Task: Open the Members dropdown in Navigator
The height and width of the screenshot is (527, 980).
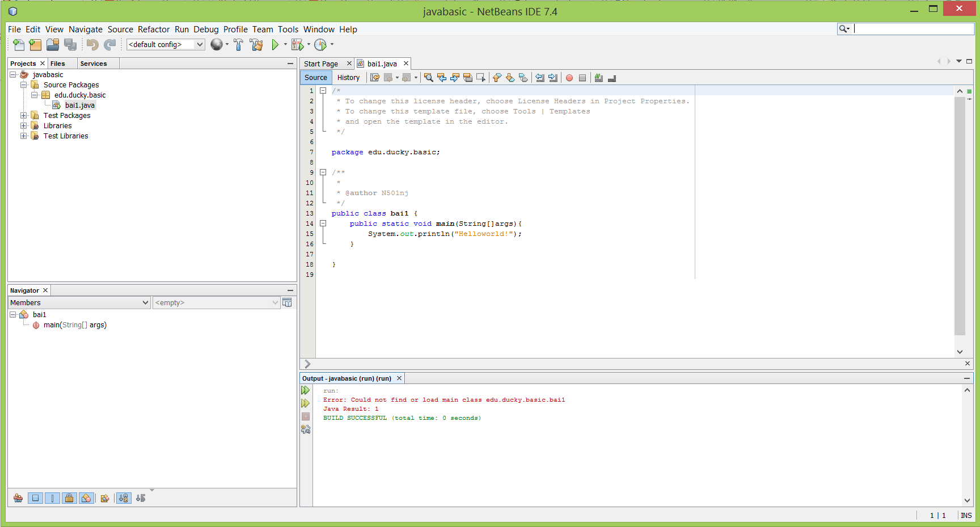Action: [79, 303]
